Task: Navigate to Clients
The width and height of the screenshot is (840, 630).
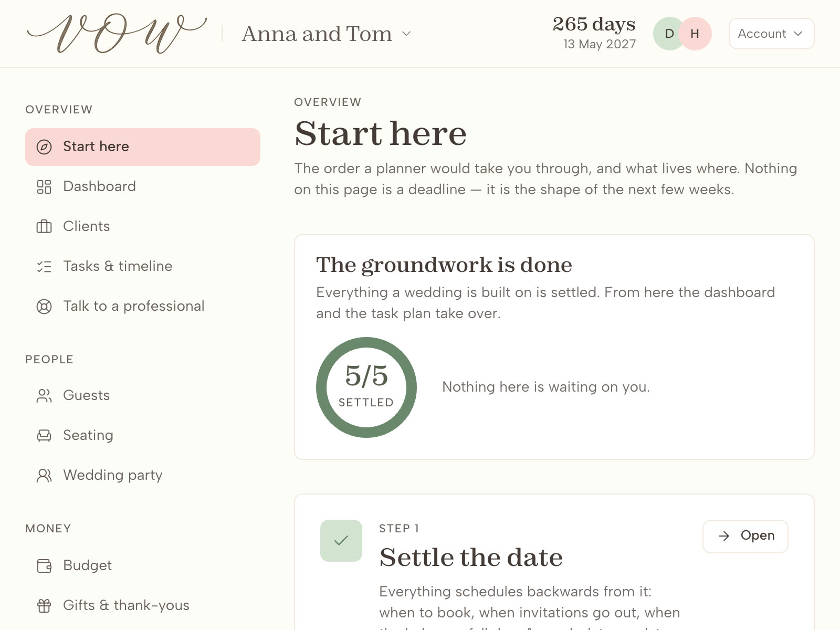Action: (143, 227)
